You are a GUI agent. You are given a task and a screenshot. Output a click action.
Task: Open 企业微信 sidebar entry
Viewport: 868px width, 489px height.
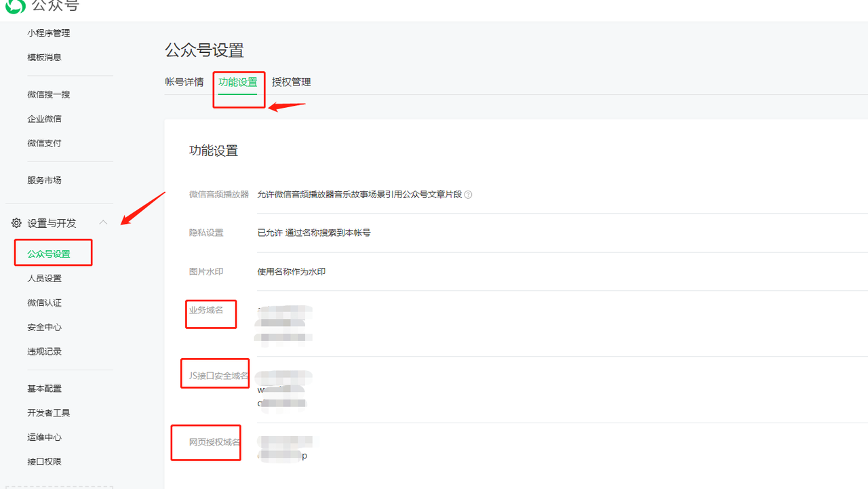coord(45,119)
